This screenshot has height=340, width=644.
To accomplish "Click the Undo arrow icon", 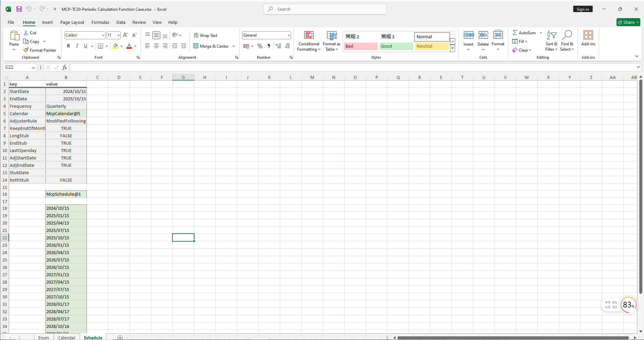I will click(x=29, y=9).
